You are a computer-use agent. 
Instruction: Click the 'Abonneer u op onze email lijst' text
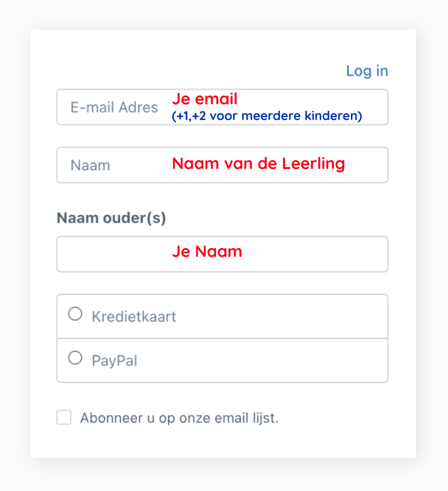(x=179, y=418)
